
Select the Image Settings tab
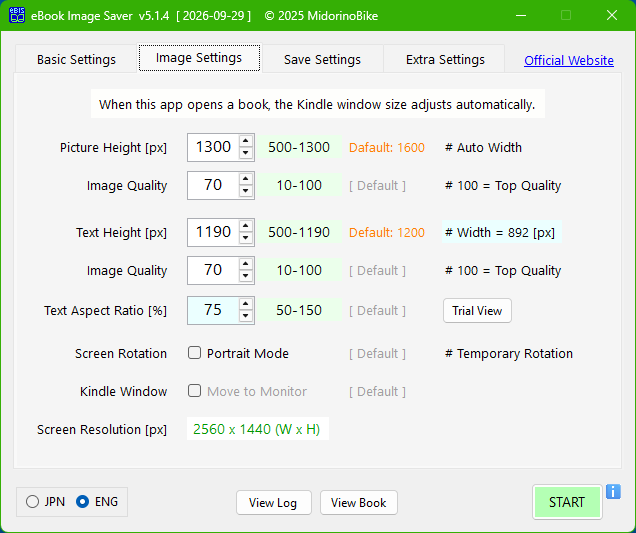click(x=199, y=58)
